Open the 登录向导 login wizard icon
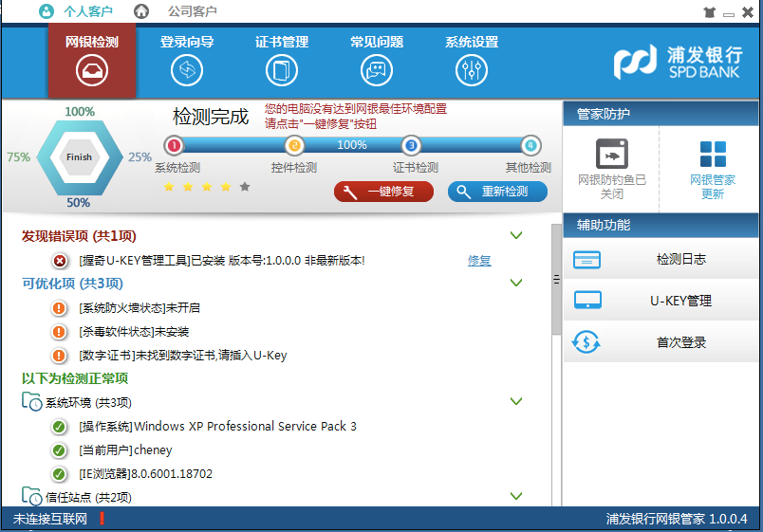The image size is (763, 532). click(187, 69)
